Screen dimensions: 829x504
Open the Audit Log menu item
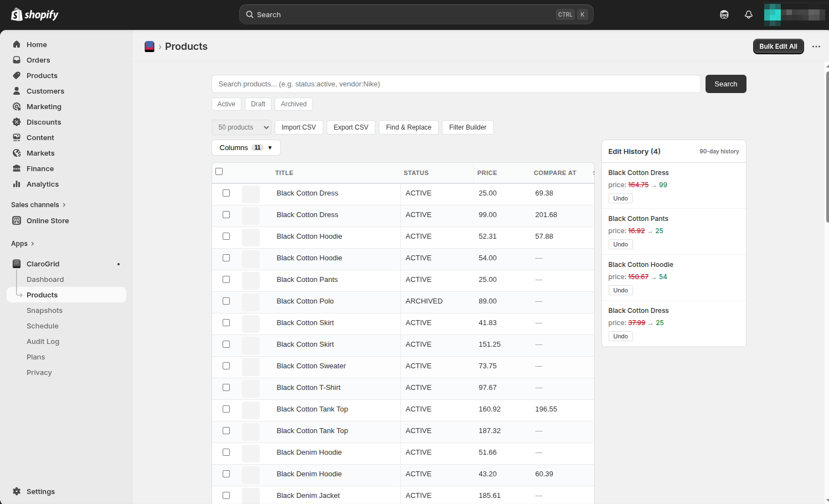[x=43, y=341]
